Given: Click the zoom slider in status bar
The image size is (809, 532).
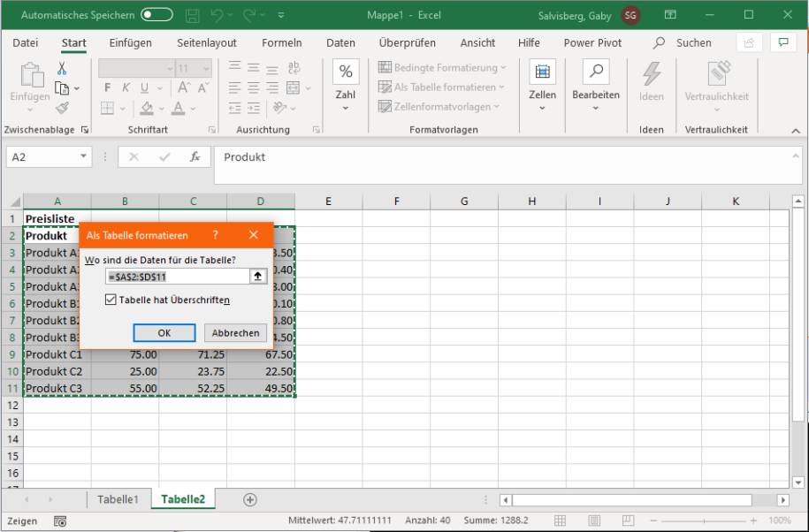Looking at the screenshot, I should [x=704, y=521].
